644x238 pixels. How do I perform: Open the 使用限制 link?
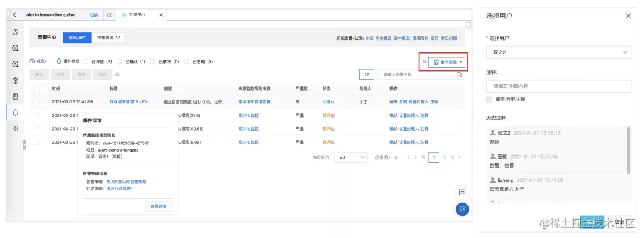420,38
